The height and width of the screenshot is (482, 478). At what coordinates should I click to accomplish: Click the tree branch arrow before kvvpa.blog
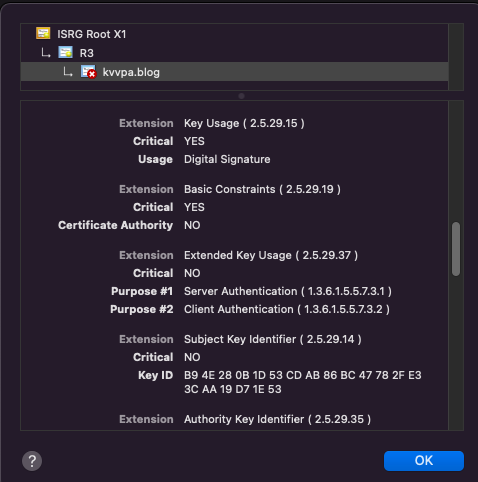point(68,72)
